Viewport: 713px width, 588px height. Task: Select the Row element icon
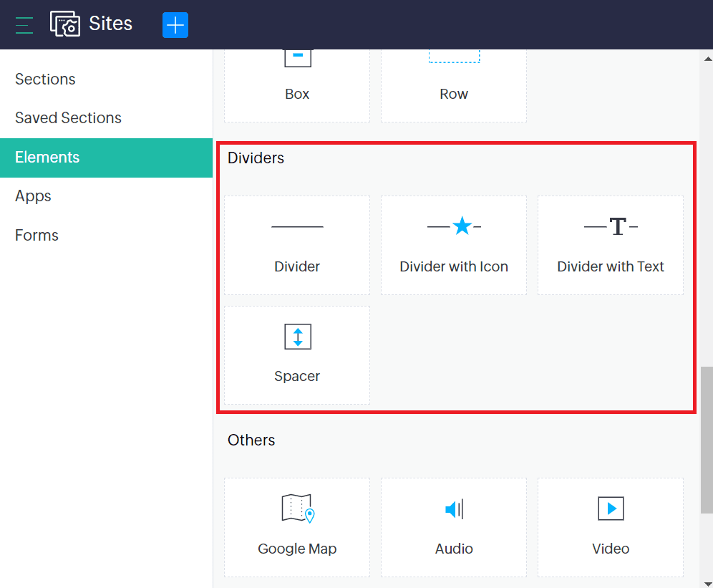click(455, 57)
